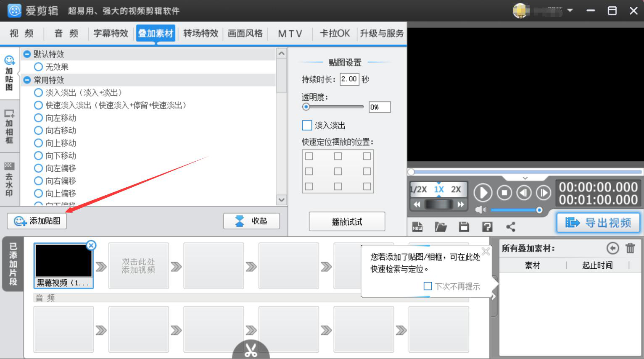Adjust the 透明度 slider handle
Image resolution: width=644 pixels, height=359 pixels.
[306, 107]
